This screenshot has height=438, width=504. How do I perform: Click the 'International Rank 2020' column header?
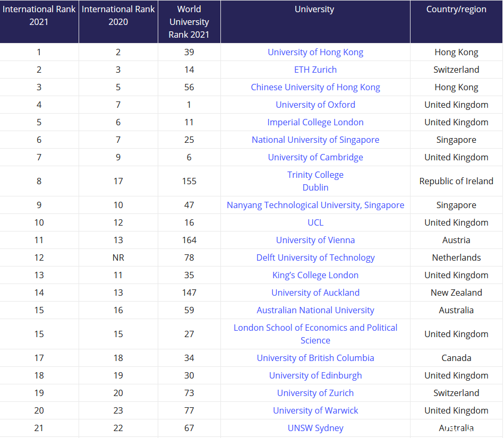(x=118, y=22)
